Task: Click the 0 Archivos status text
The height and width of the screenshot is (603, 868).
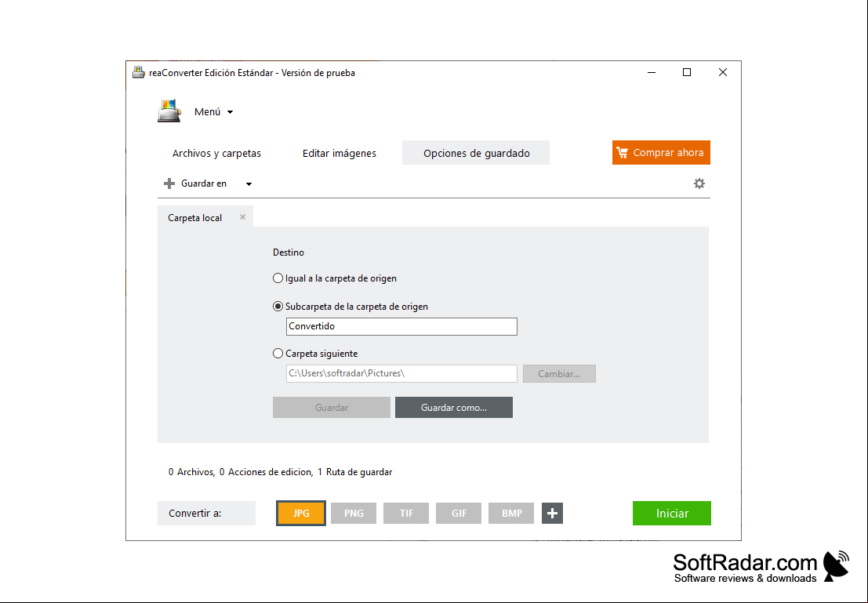Action: 191,472
